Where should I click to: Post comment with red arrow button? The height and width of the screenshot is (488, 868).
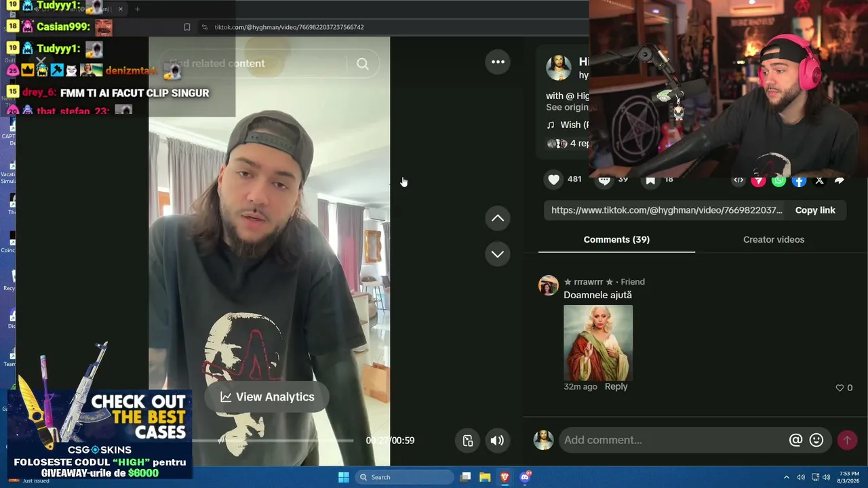click(x=847, y=441)
